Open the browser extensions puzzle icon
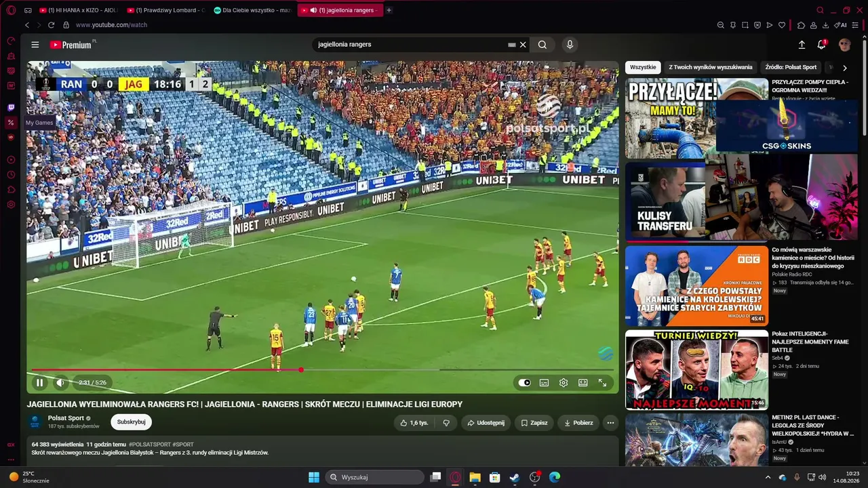 (801, 25)
